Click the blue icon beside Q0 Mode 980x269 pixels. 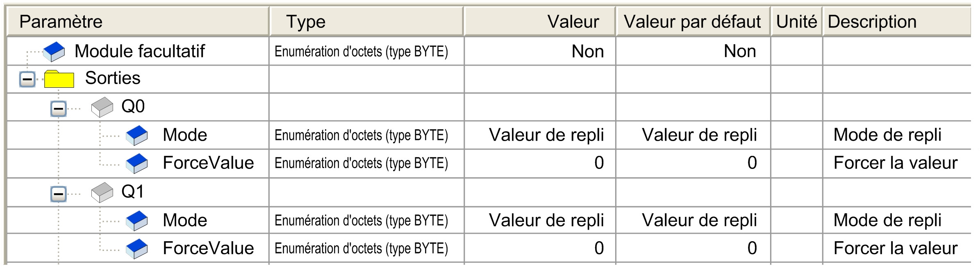click(x=137, y=135)
